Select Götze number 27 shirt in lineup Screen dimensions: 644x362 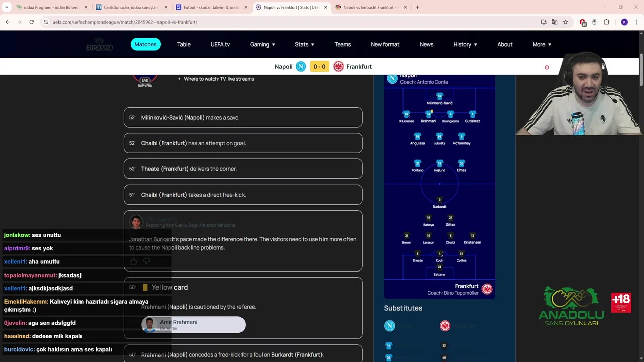pyautogui.click(x=450, y=218)
